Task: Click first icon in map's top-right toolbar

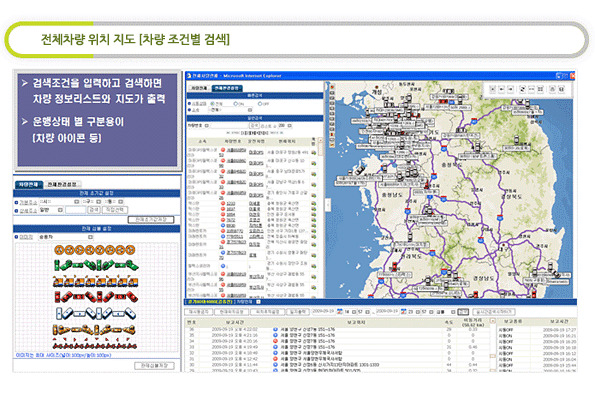Action: coord(492,89)
